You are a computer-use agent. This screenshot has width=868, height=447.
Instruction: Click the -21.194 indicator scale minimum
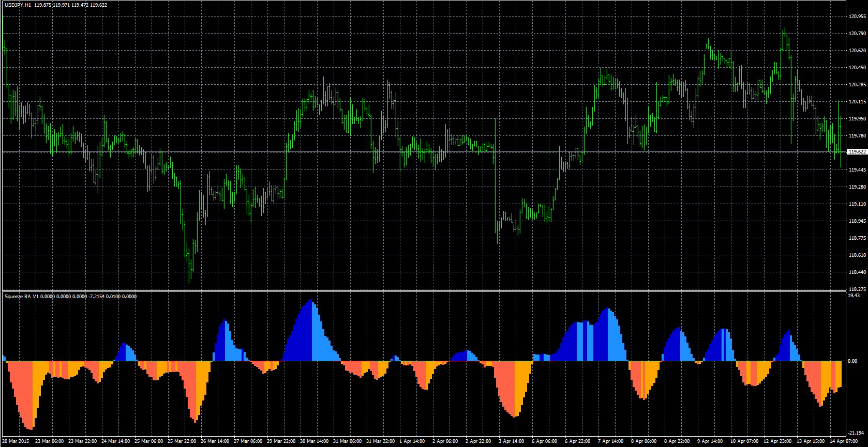(856, 433)
